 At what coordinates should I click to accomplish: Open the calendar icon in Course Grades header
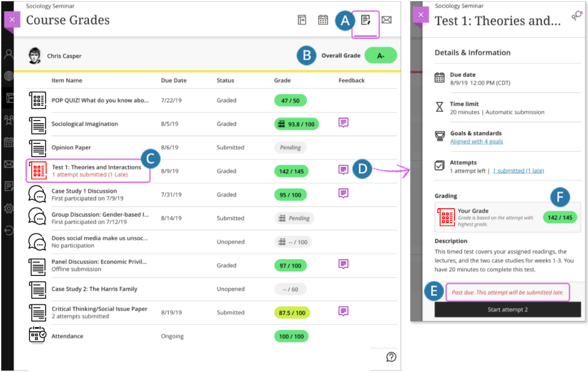click(x=323, y=20)
